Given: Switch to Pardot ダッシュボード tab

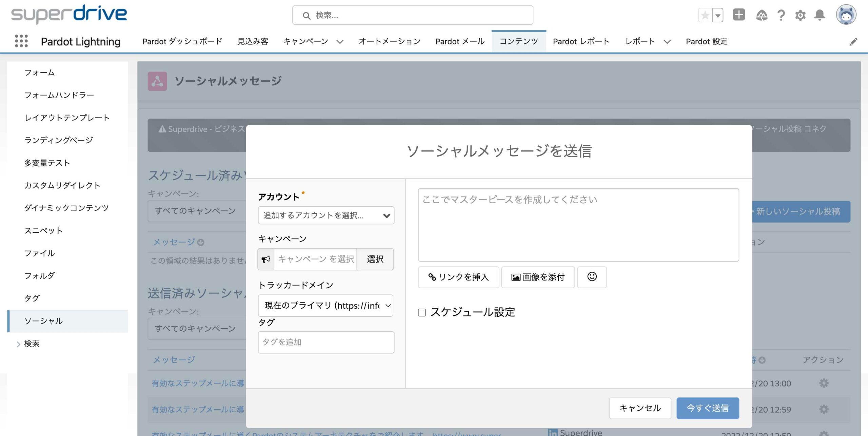Looking at the screenshot, I should [x=182, y=41].
